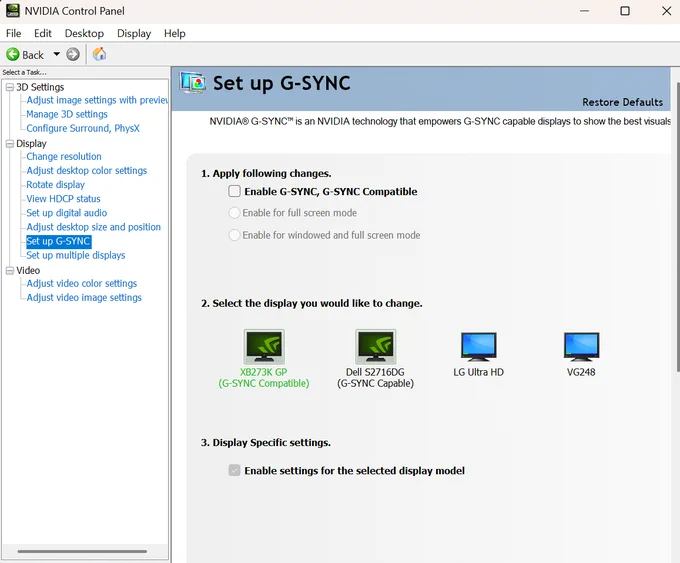Select Set up G-SYNC in task tree
The image size is (680, 563).
point(59,241)
